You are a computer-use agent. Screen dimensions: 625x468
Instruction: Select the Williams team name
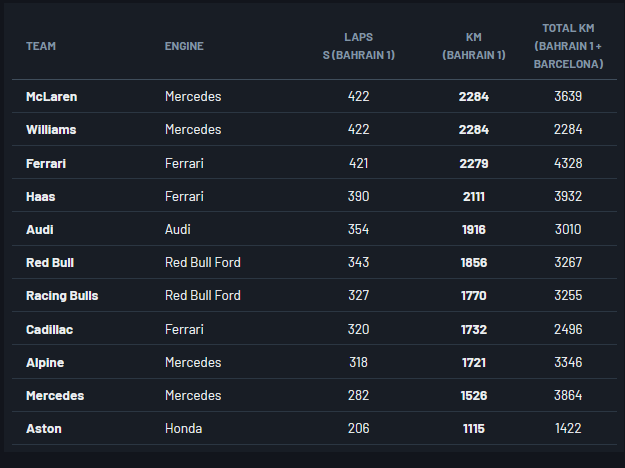51,130
